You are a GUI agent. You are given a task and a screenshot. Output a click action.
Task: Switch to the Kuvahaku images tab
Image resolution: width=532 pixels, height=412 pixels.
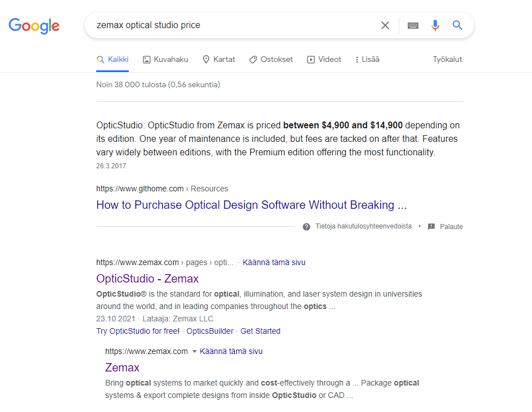coord(165,59)
